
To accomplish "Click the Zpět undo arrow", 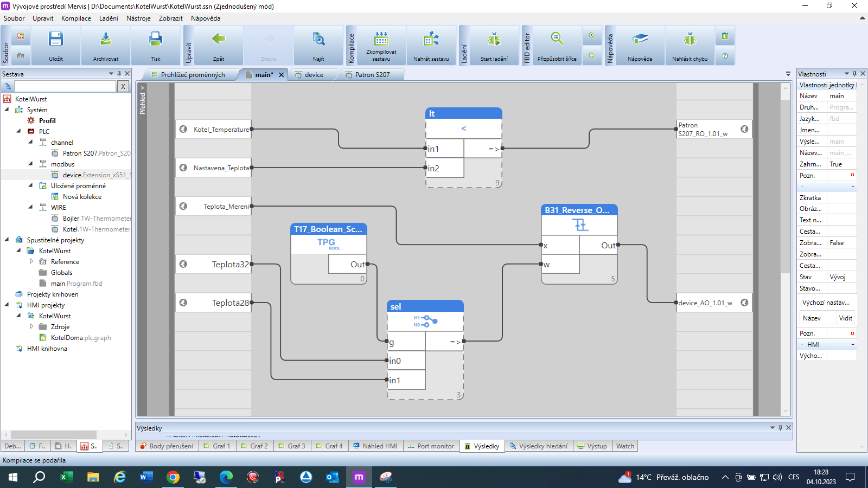I will pyautogui.click(x=219, y=40).
